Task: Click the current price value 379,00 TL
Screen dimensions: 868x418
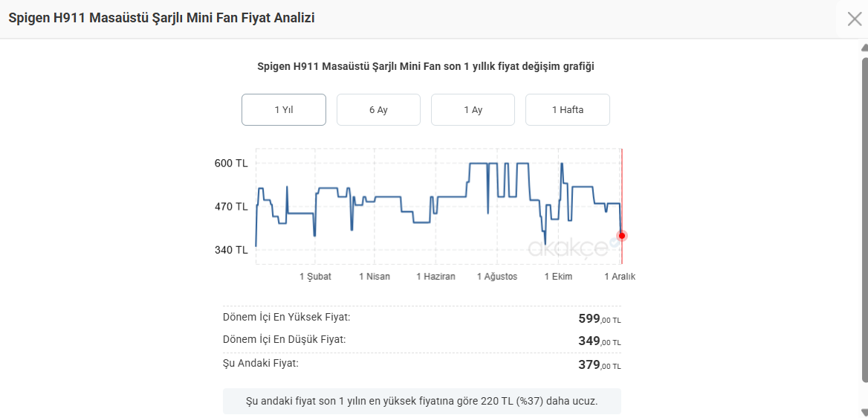Action: [x=599, y=365]
